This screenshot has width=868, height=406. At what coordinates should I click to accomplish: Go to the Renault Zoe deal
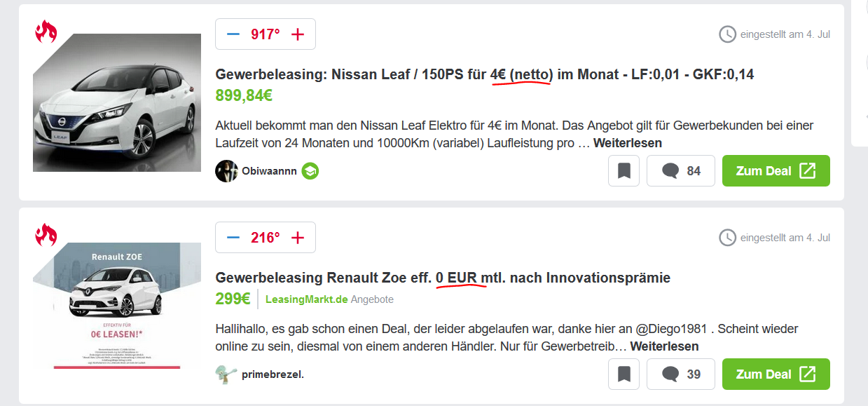pyautogui.click(x=776, y=374)
